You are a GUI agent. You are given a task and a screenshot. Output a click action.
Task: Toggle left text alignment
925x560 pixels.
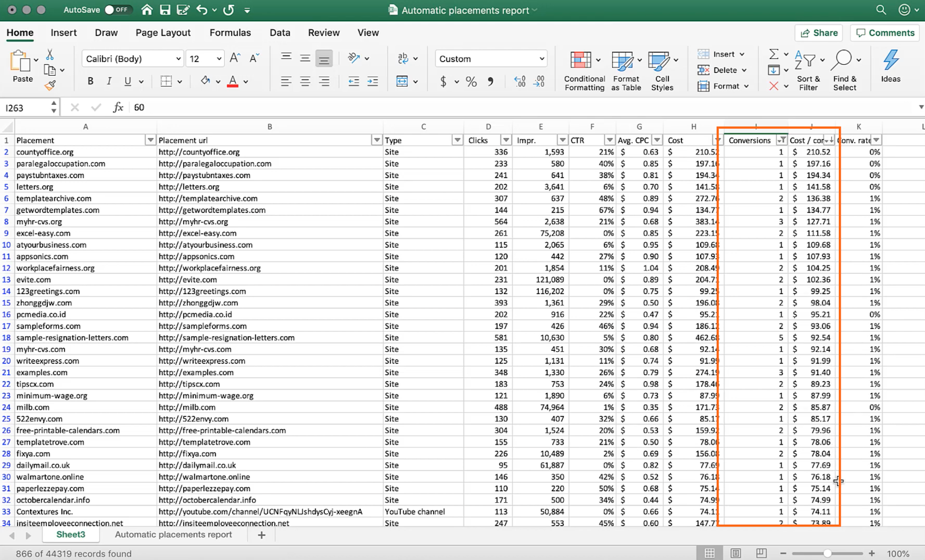[286, 81]
